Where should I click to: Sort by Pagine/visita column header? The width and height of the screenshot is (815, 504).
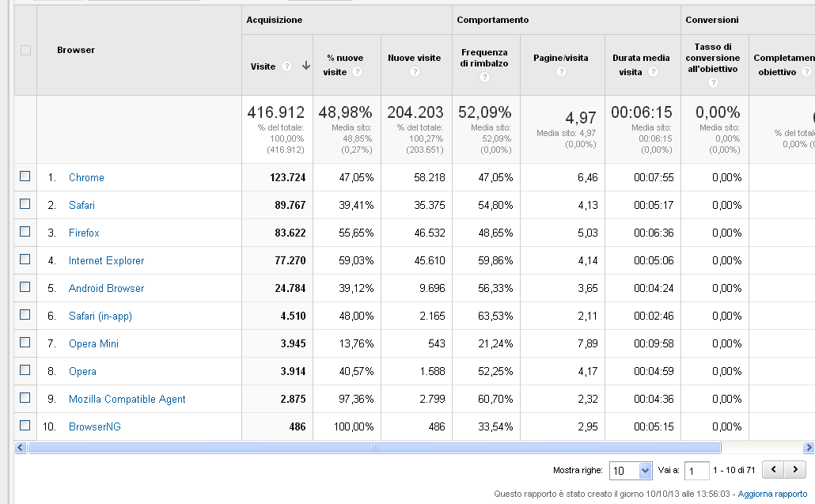(x=561, y=58)
